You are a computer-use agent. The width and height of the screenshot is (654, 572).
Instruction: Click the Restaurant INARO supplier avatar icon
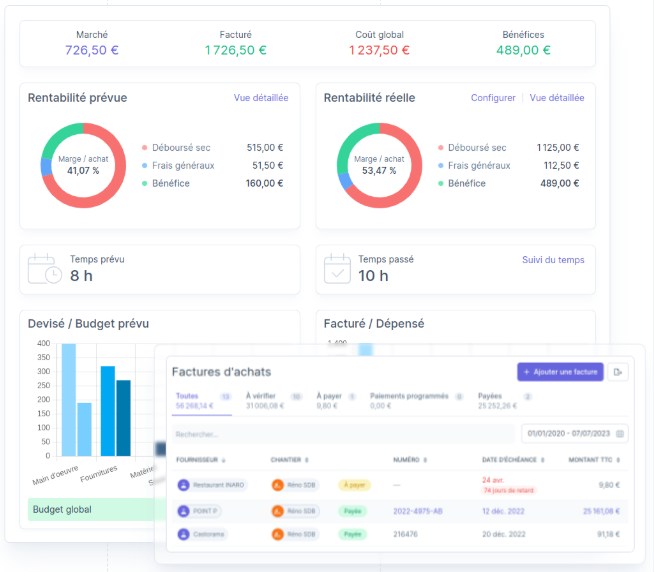coord(183,485)
